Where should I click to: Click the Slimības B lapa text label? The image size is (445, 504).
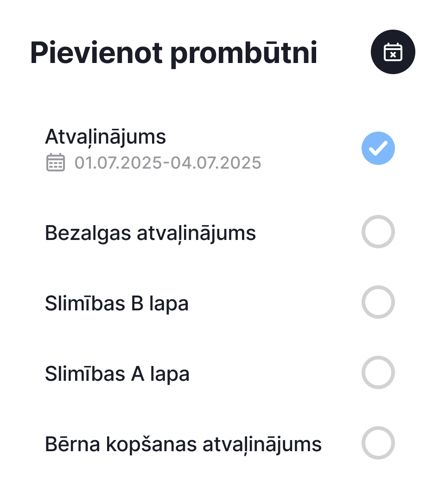(x=117, y=304)
